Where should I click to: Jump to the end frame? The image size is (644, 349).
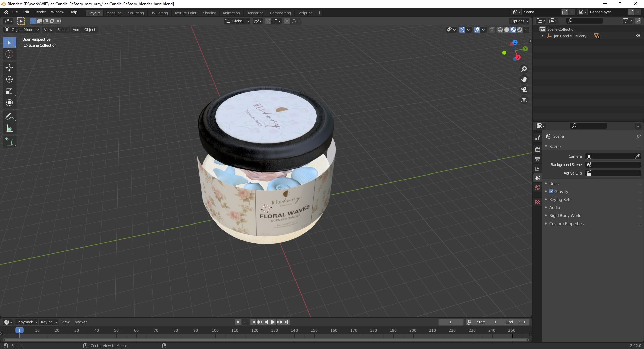pos(286,322)
